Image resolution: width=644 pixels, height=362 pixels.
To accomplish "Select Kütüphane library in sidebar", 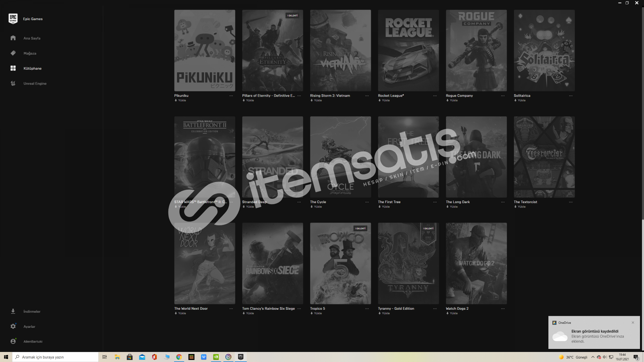I will click(x=33, y=68).
